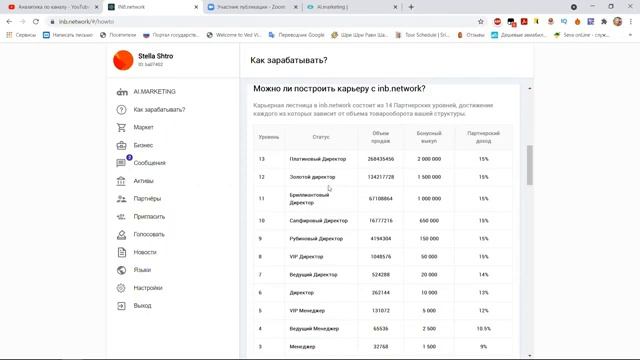Show more bookmarks via the overflow chevron
Screen dimensions: 640x360
tap(630, 35)
